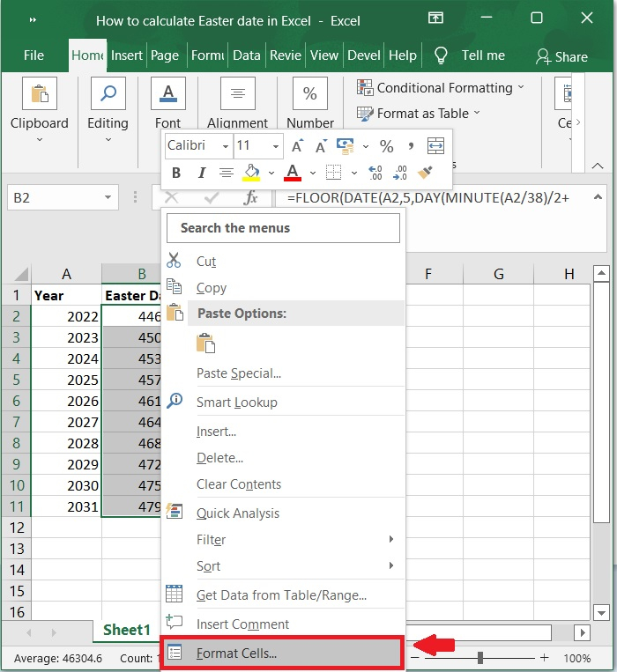Click the Cancel X in formula bar

(x=172, y=197)
